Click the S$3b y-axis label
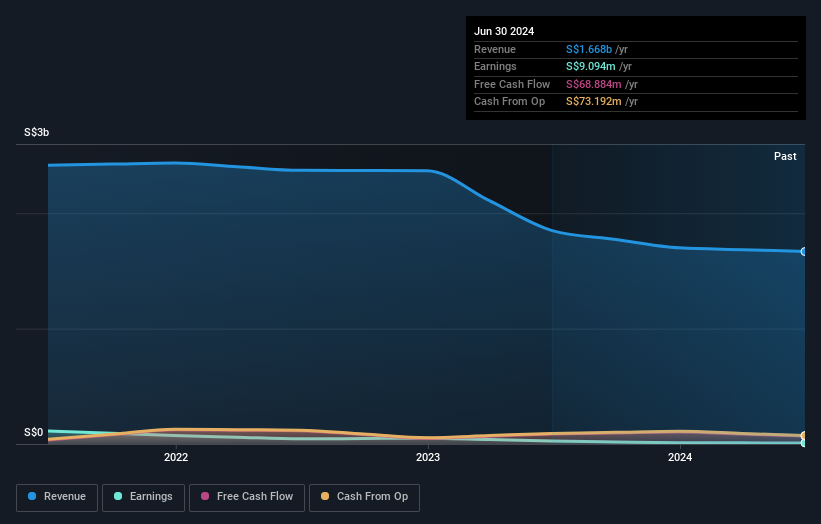Viewport: 821px width, 524px height. [x=37, y=132]
